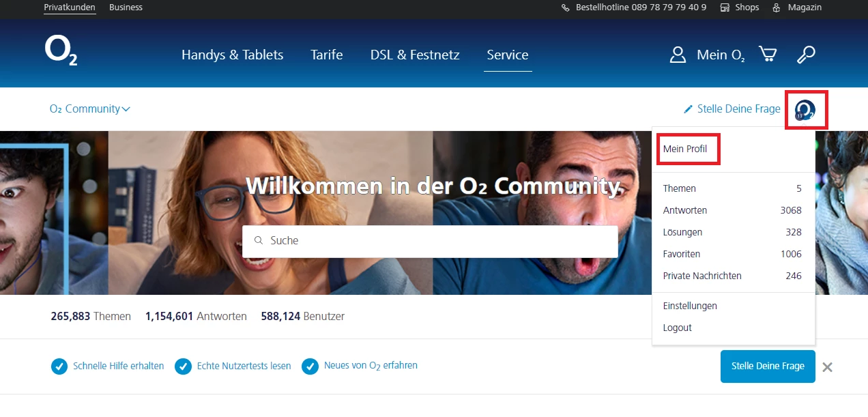
Task: Click the blue Stelle Deine Frage button
Action: pos(768,366)
